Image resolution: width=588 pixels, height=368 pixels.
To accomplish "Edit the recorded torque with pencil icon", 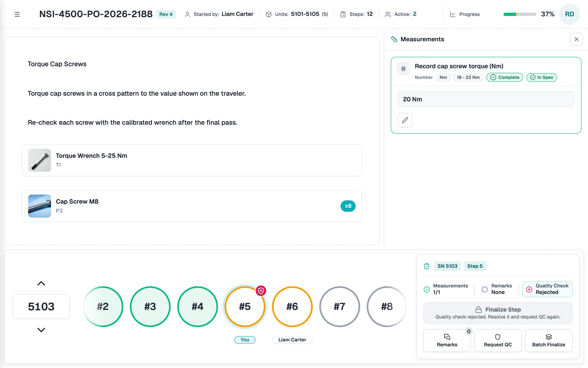I will pyautogui.click(x=405, y=120).
